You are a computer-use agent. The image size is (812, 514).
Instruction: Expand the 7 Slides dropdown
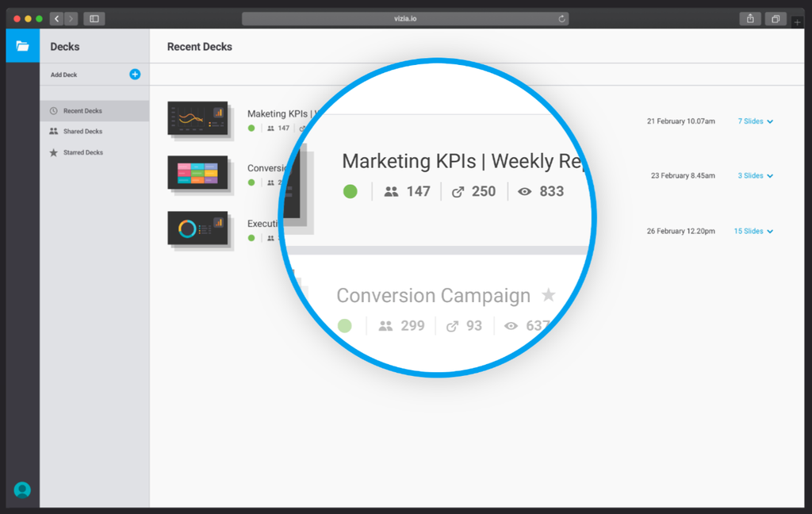(x=755, y=121)
